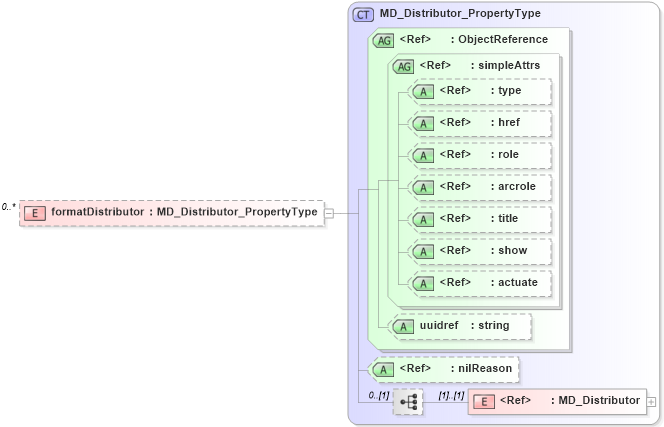Select the A icon for show attribute
664x427 pixels.
pos(423,252)
